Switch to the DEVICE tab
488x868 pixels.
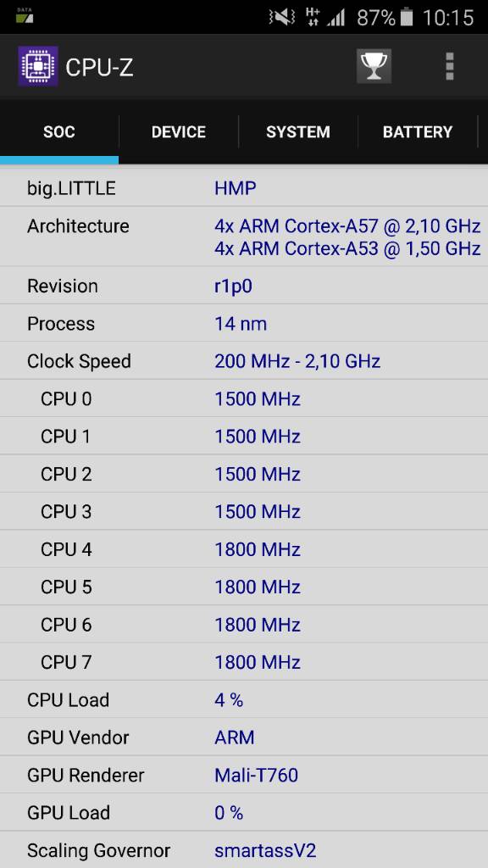(179, 131)
